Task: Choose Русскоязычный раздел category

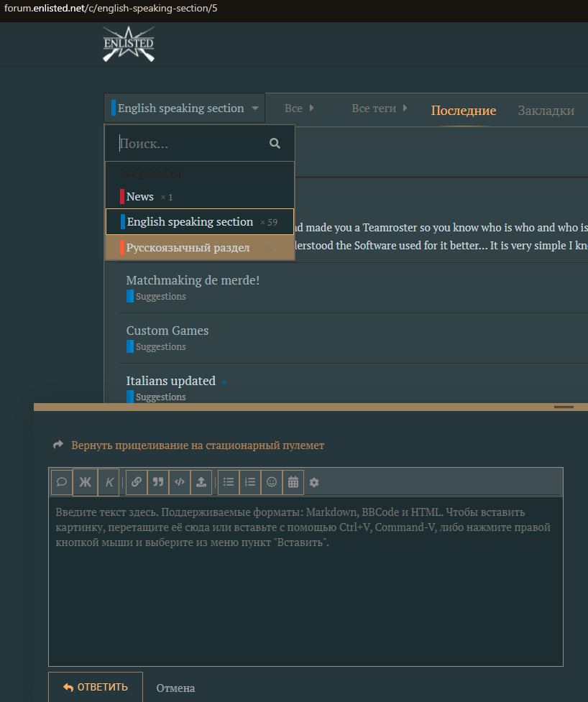Action: [x=200, y=248]
